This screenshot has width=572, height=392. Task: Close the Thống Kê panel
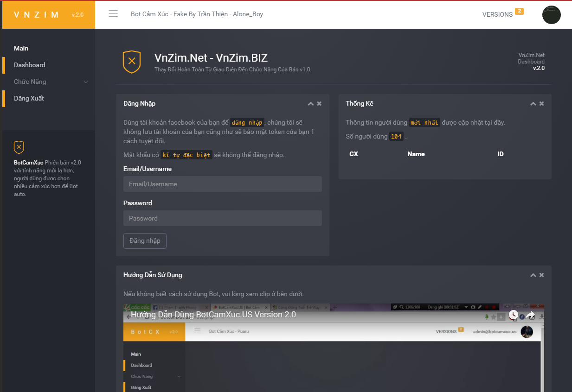[541, 104]
